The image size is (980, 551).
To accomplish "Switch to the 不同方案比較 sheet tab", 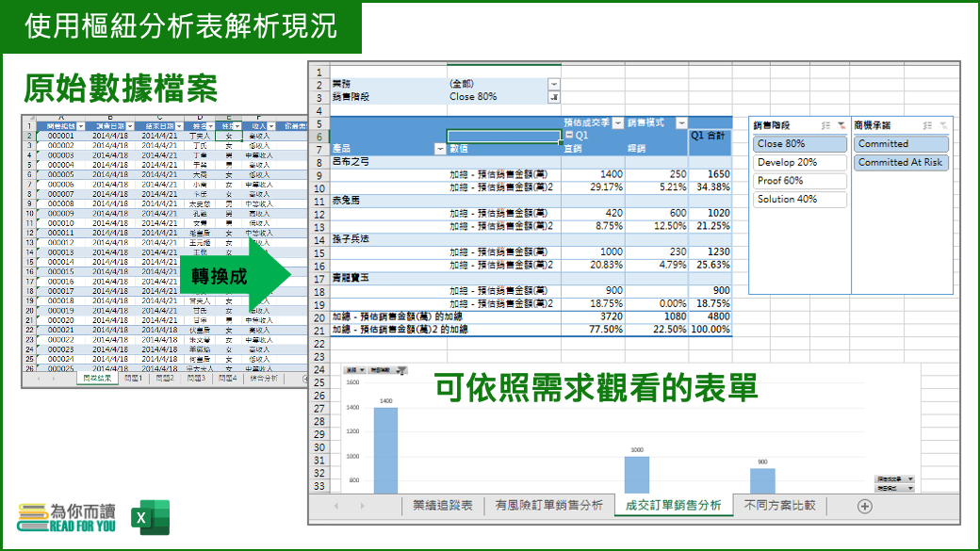I will point(778,506).
